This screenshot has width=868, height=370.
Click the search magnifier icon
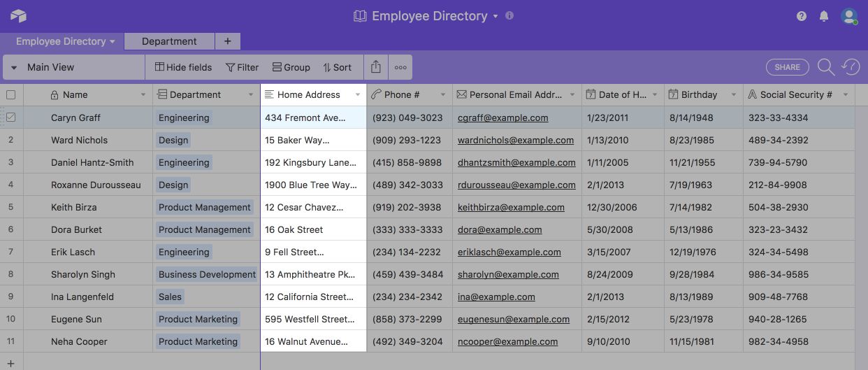pos(826,67)
